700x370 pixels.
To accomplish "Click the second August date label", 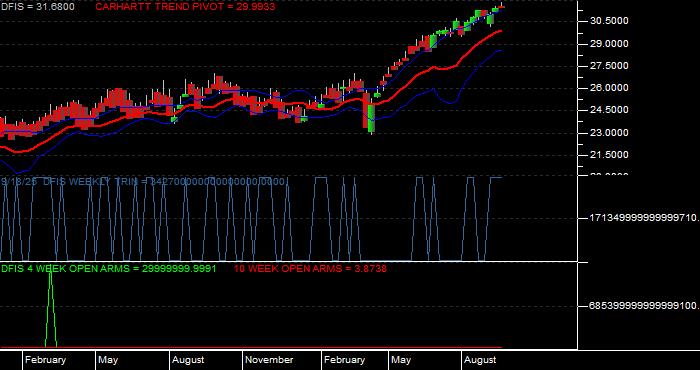I will coord(480,360).
